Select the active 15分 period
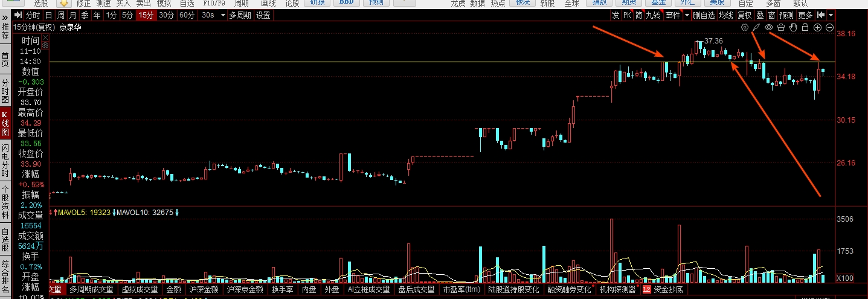Screen dimensions: 868x299 point(146,15)
